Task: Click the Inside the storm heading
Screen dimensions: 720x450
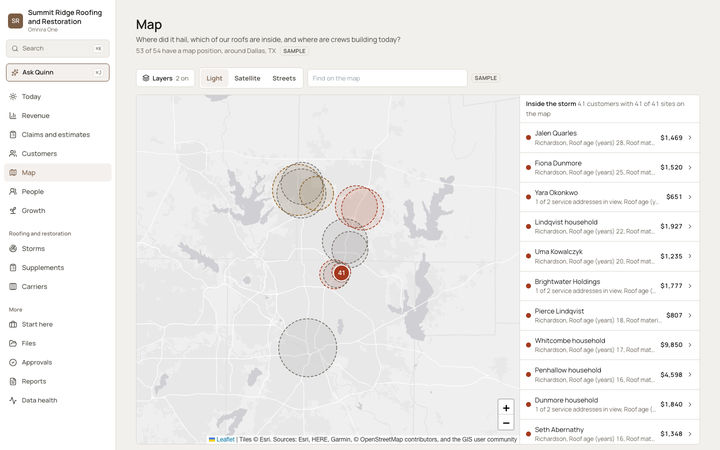Action: point(551,104)
